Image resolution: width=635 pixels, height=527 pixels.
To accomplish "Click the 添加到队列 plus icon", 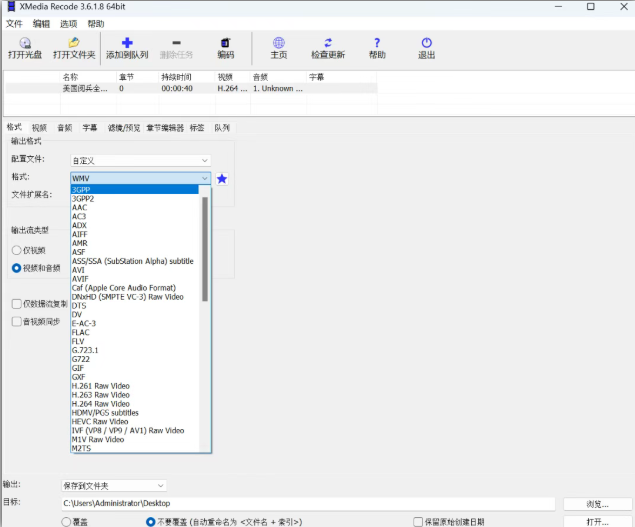I will tap(127, 43).
